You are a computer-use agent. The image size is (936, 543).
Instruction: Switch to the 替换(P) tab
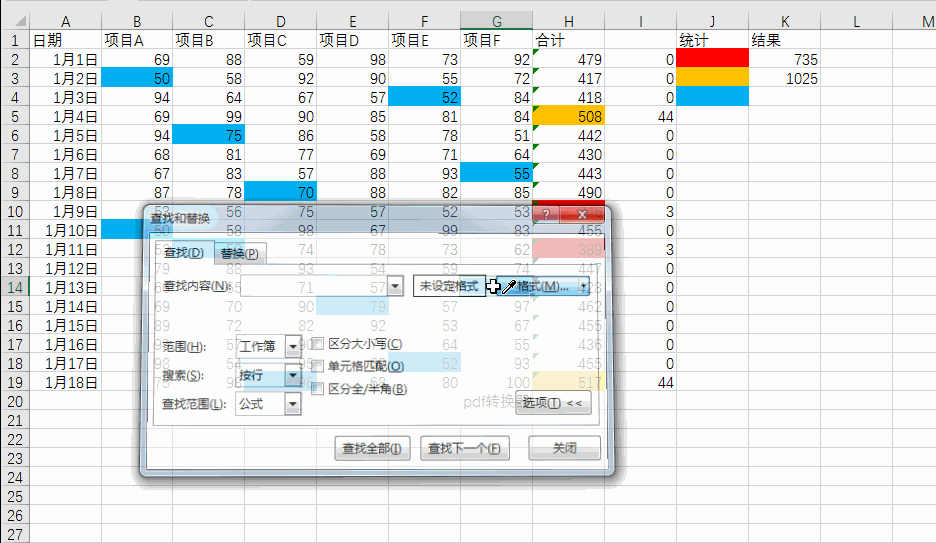239,254
